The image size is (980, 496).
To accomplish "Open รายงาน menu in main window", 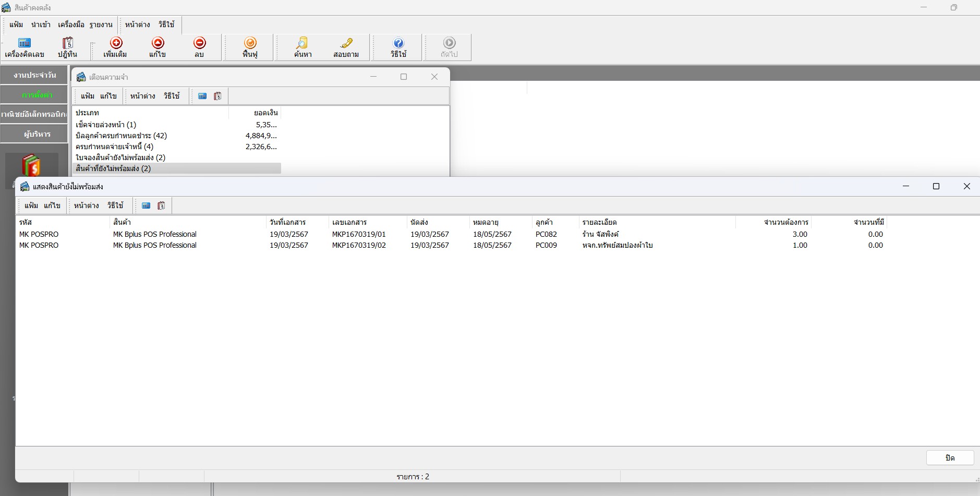I will click(x=101, y=25).
